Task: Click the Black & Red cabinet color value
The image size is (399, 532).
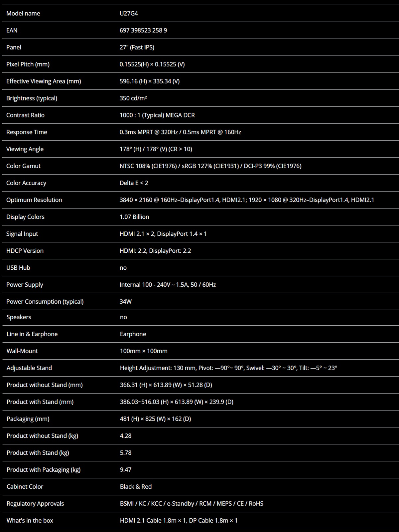Action: 136,487
